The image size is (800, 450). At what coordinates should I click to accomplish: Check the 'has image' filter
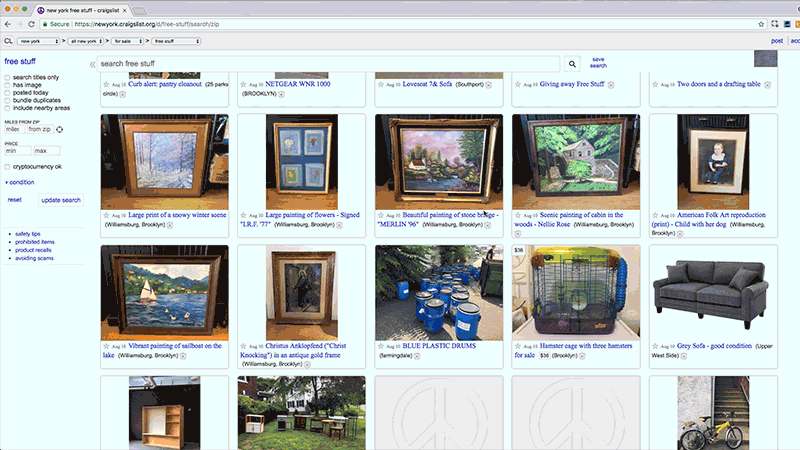pos(8,85)
